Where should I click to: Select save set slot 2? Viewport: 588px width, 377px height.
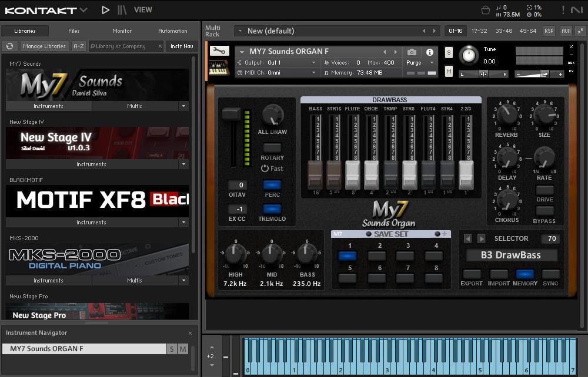pyautogui.click(x=377, y=255)
